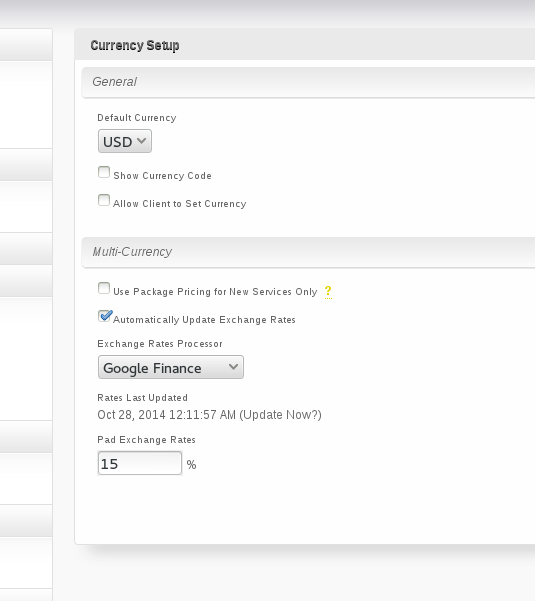The image size is (535, 601).
Task: Click the Default Currency field label
Action: click(137, 118)
